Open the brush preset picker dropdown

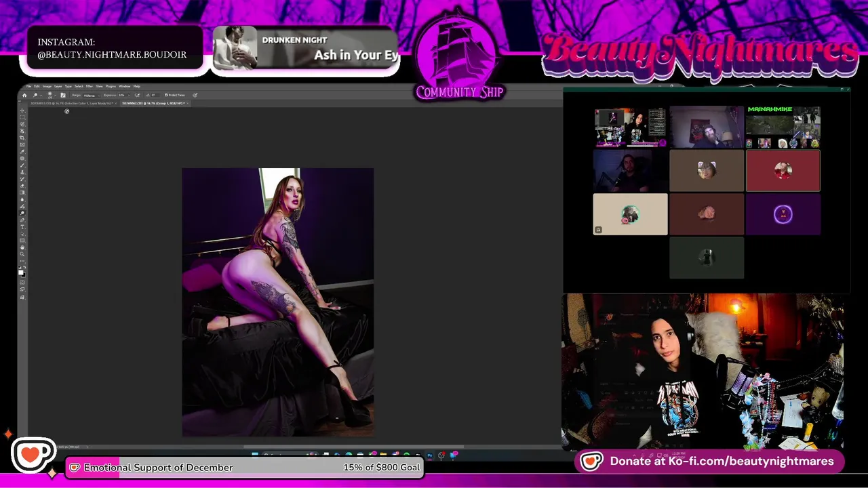(55, 96)
